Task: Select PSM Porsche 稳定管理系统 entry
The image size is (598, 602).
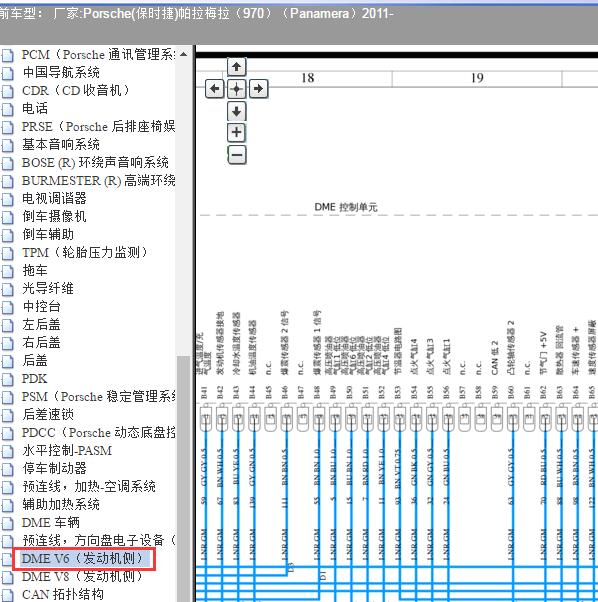Action: pyautogui.click(x=98, y=396)
